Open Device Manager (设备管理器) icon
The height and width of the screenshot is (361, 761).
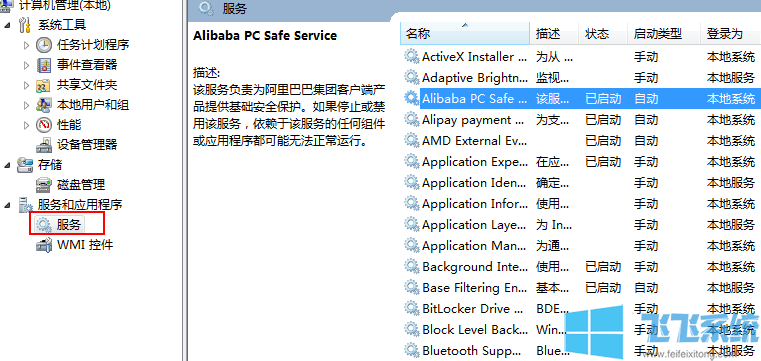click(x=44, y=145)
